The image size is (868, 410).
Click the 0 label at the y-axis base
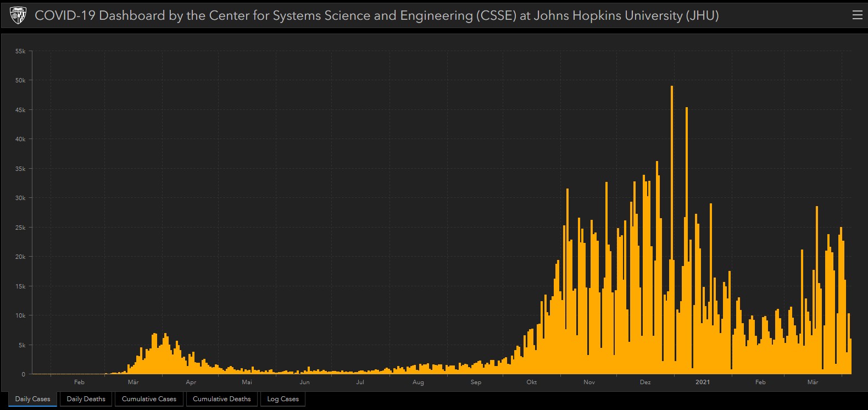point(23,374)
